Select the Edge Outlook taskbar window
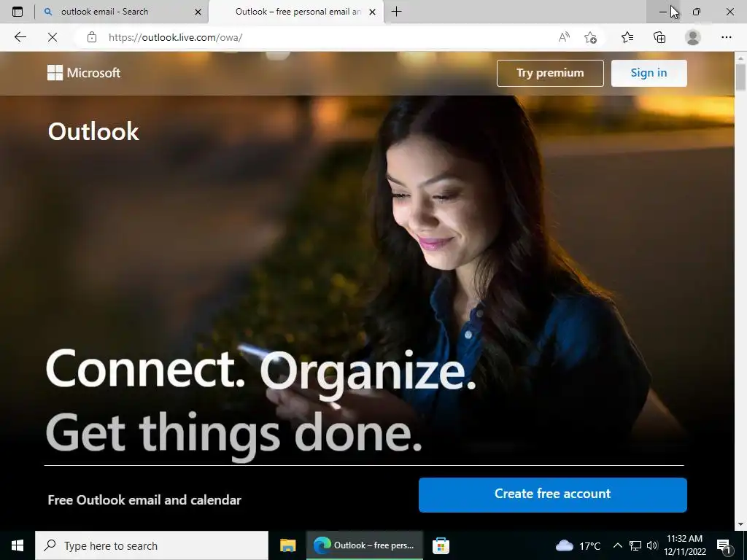The width and height of the screenshot is (747, 560). click(365, 545)
